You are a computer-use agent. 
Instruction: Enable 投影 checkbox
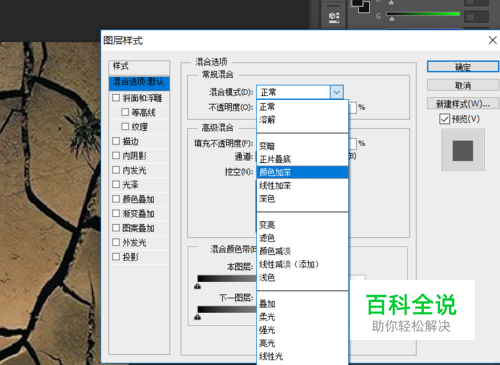pyautogui.click(x=116, y=257)
